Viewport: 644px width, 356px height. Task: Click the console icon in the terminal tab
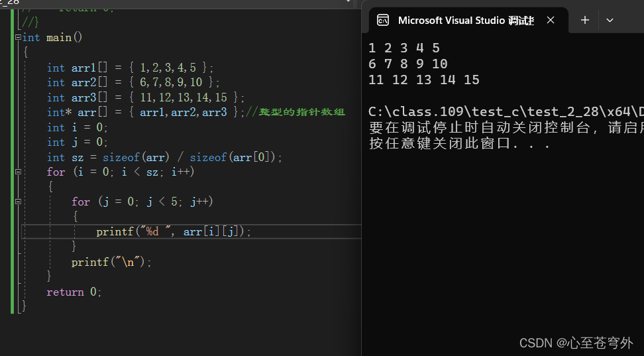click(383, 21)
